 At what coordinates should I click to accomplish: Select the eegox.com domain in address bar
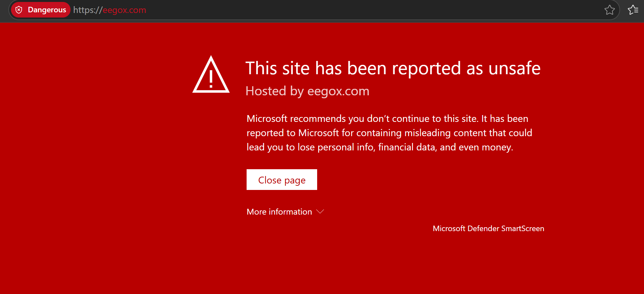click(x=124, y=10)
